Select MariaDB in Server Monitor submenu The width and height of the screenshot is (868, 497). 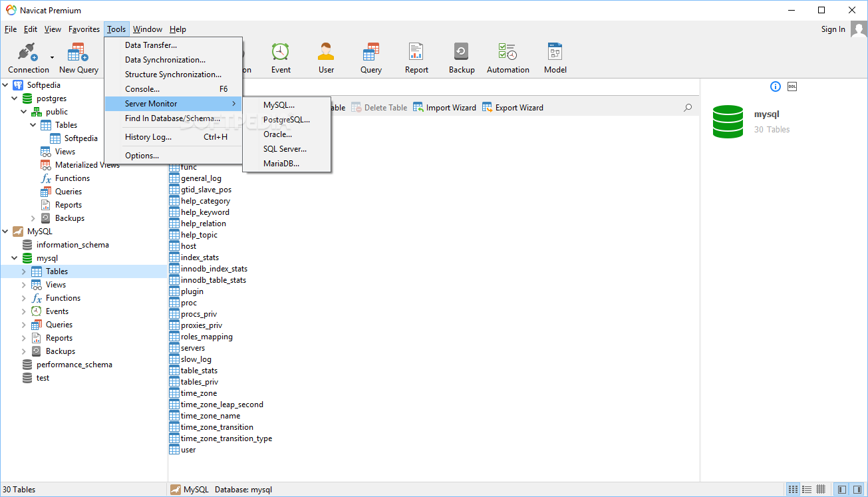pyautogui.click(x=287, y=164)
